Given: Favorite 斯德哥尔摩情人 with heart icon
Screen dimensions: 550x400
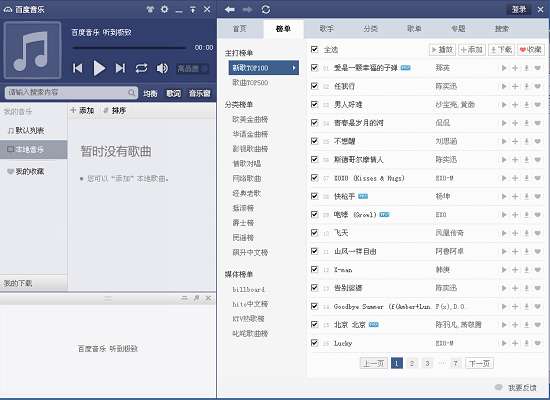Looking at the screenshot, I should point(537,160).
